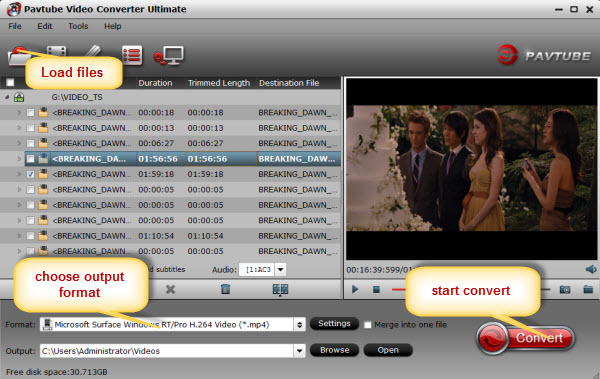Image resolution: width=600 pixels, height=379 pixels.
Task: Check the 01:56:56 title checkbox
Action: pyautogui.click(x=30, y=159)
